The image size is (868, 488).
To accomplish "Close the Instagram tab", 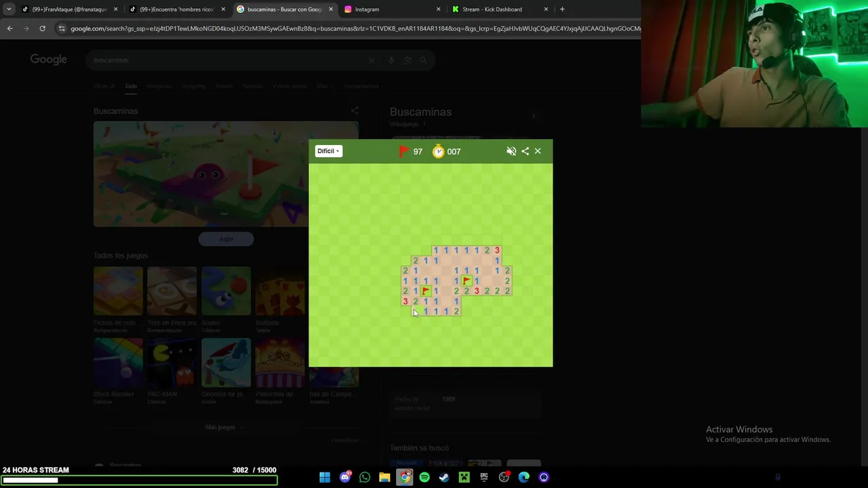I will [x=438, y=9].
